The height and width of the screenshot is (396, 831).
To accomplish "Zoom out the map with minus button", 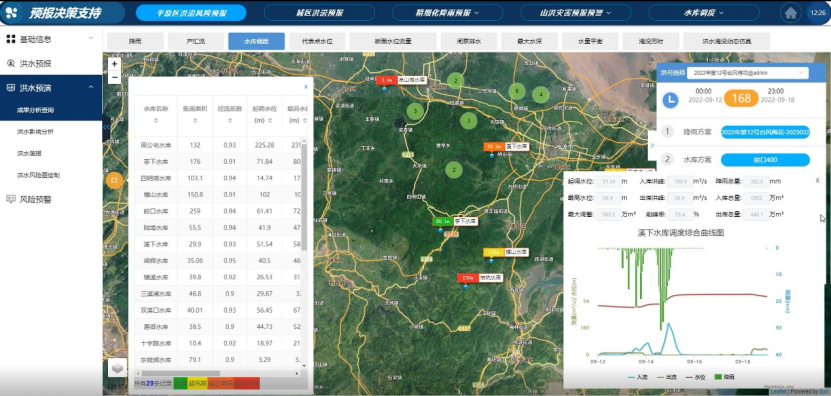I will coord(114,78).
